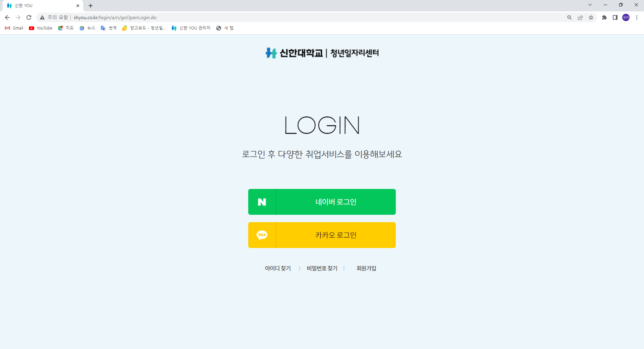
Task: Open the 새 탭 bookmark
Action: (x=225, y=28)
